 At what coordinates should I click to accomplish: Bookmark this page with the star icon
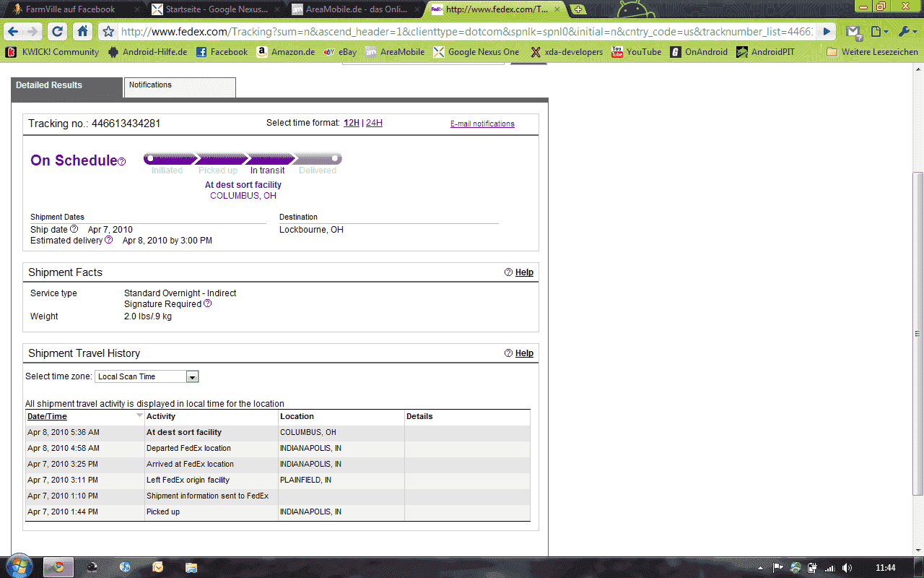108,32
